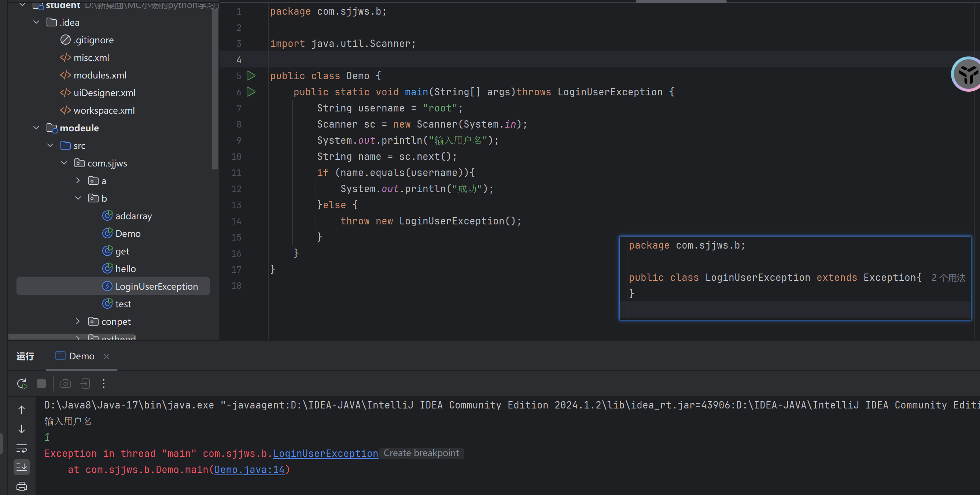Toggle soft-wrap in console output
Image resolution: width=980 pixels, height=495 pixels.
tap(22, 448)
